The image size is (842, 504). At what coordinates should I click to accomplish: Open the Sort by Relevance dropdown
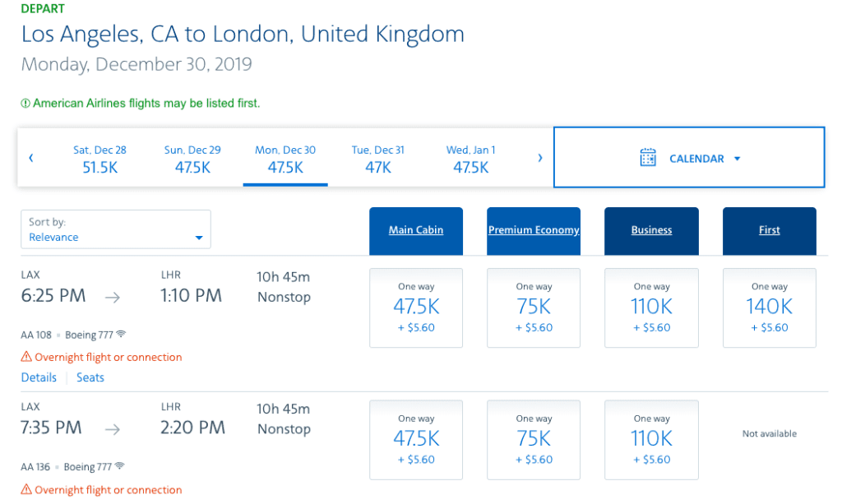pos(116,229)
